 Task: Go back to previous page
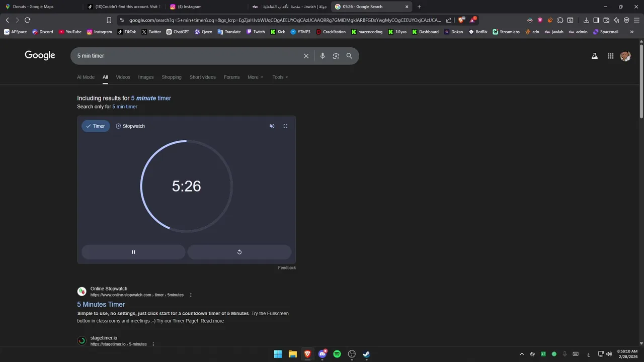coord(7,20)
